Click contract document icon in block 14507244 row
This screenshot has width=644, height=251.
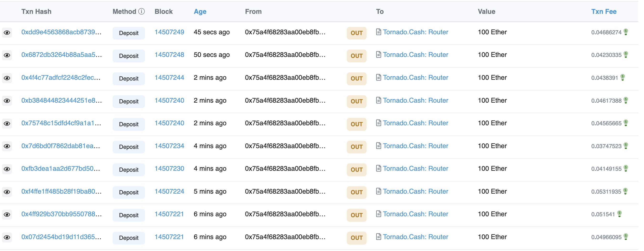click(379, 78)
